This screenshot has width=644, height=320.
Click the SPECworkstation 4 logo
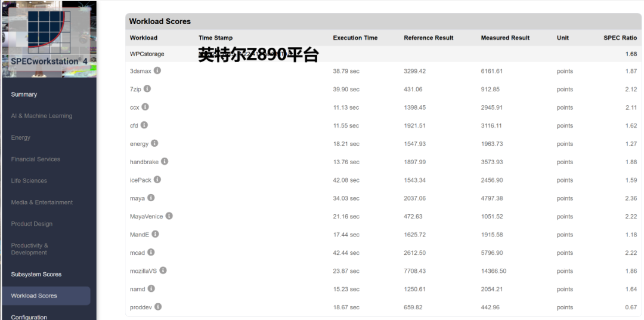pos(49,39)
